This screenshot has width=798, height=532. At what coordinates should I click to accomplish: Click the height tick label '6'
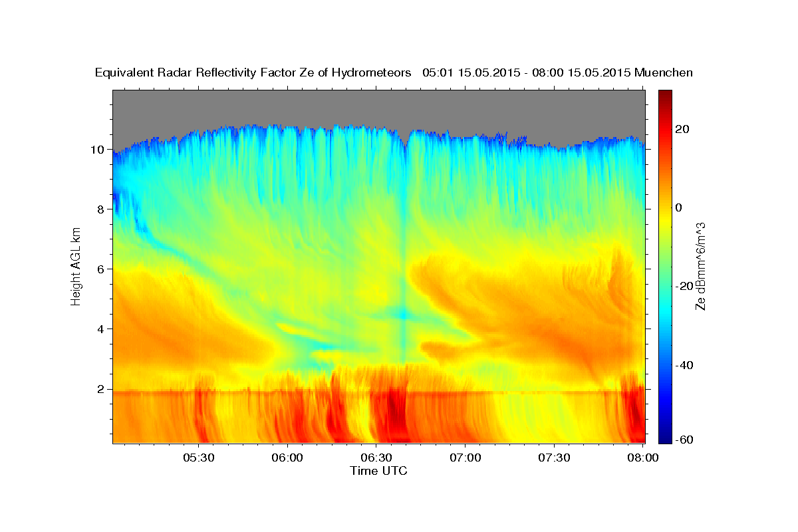coord(102,269)
